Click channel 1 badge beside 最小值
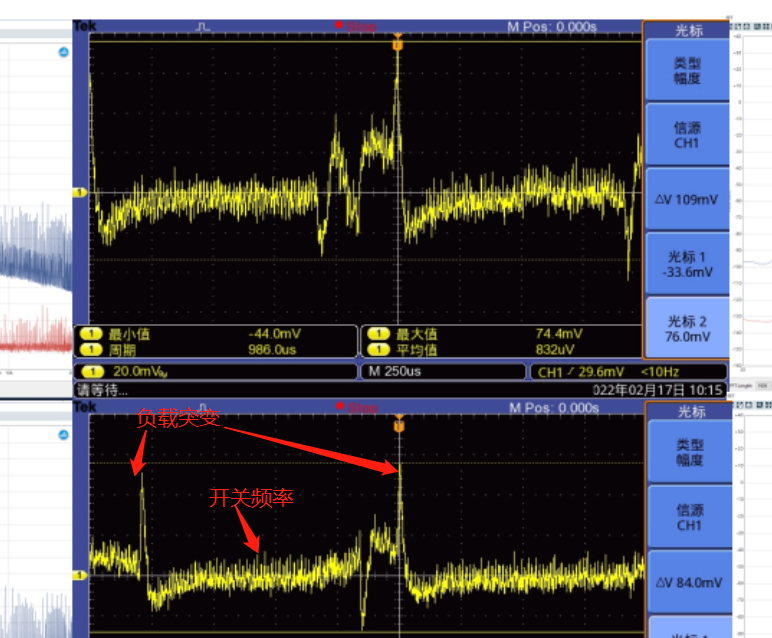Viewport: 772px width, 638px height. pos(91,334)
